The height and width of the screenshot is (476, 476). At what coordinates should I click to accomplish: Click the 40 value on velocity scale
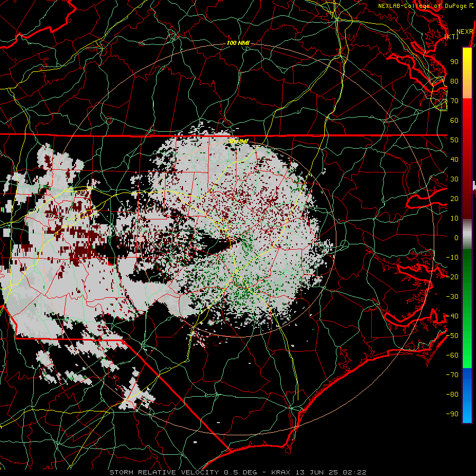tap(454, 160)
